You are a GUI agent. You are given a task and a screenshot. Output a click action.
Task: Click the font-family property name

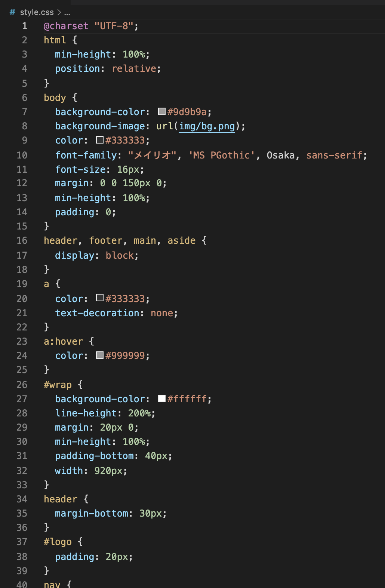tap(86, 155)
